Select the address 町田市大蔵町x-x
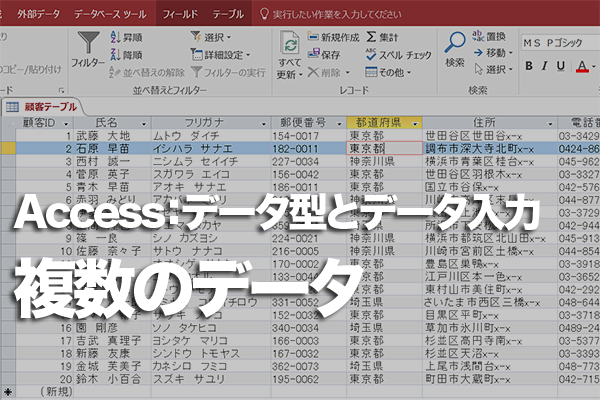The image size is (600, 400). point(490,379)
